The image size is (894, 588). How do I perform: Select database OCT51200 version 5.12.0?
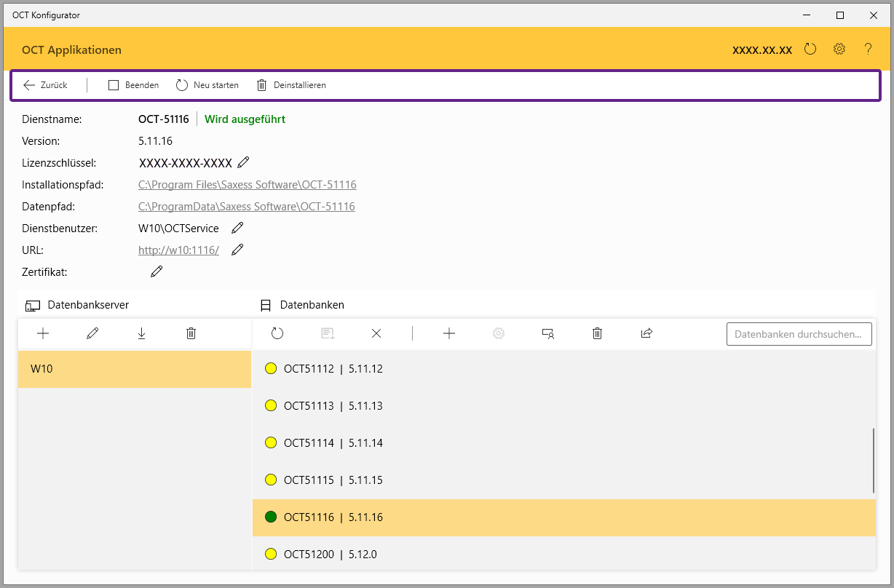click(x=330, y=555)
